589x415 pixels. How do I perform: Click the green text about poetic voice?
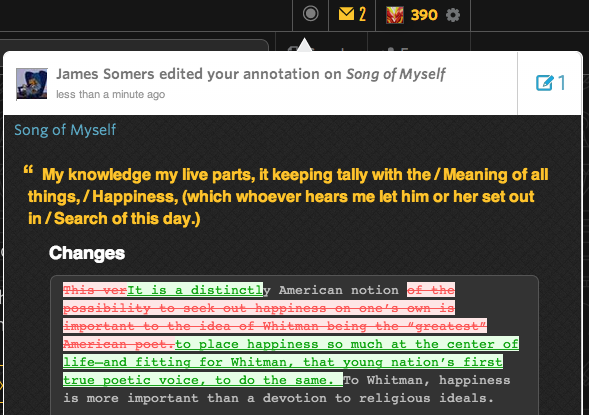[291, 362]
